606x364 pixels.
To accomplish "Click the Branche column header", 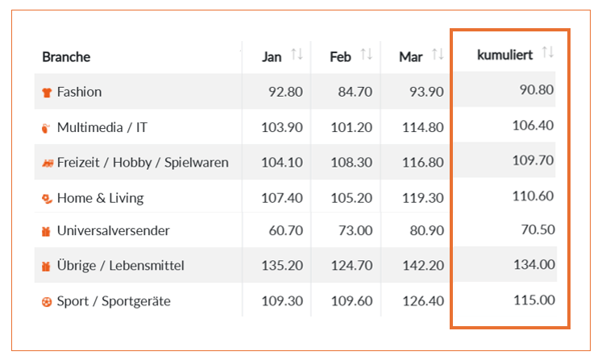I will [66, 57].
